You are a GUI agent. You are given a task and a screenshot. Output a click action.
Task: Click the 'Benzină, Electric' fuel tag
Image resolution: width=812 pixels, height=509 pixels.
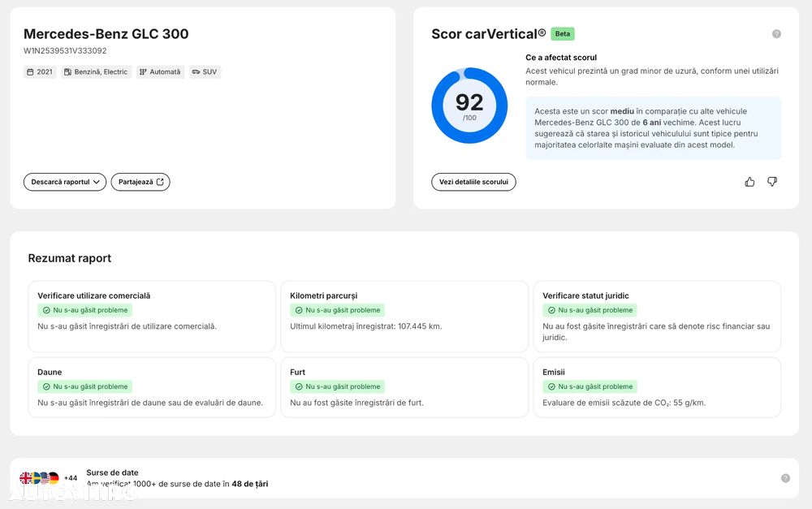point(97,72)
